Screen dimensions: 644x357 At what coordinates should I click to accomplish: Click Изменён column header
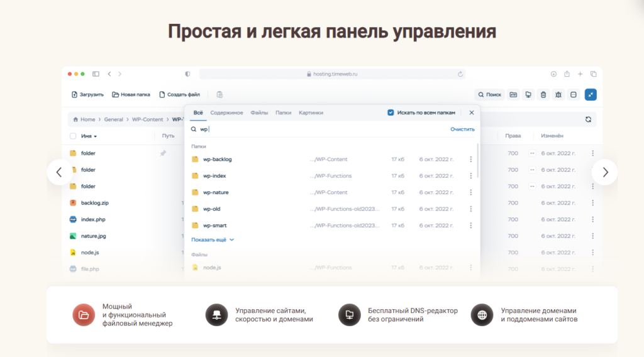(x=552, y=136)
